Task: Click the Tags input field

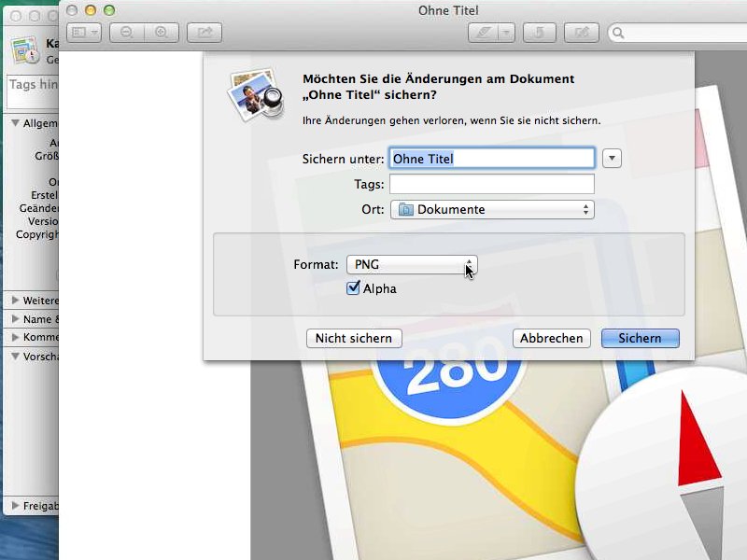Action: click(x=492, y=184)
